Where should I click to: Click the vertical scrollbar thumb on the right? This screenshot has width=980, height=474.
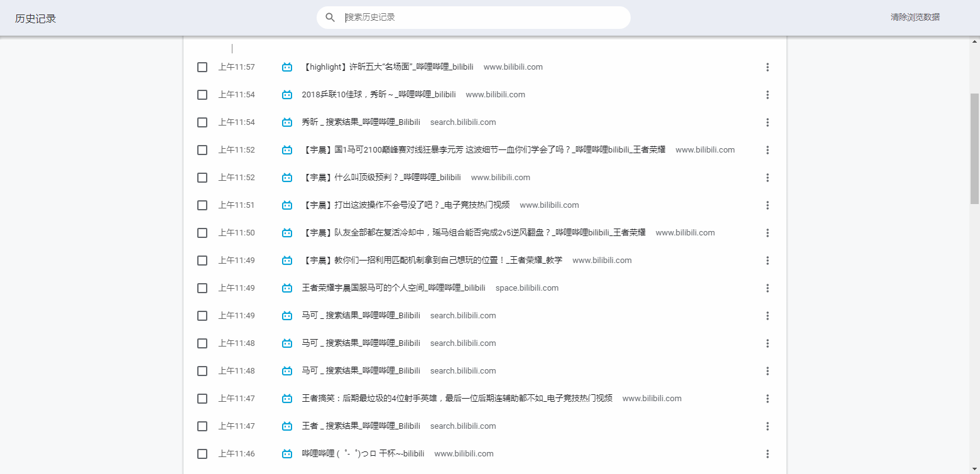tap(974, 148)
